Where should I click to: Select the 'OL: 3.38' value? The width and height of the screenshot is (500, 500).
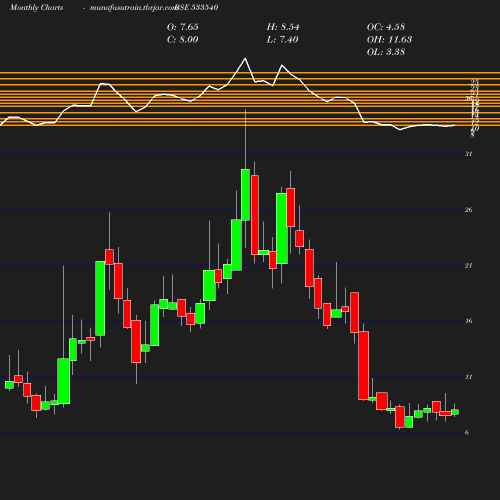(x=386, y=52)
